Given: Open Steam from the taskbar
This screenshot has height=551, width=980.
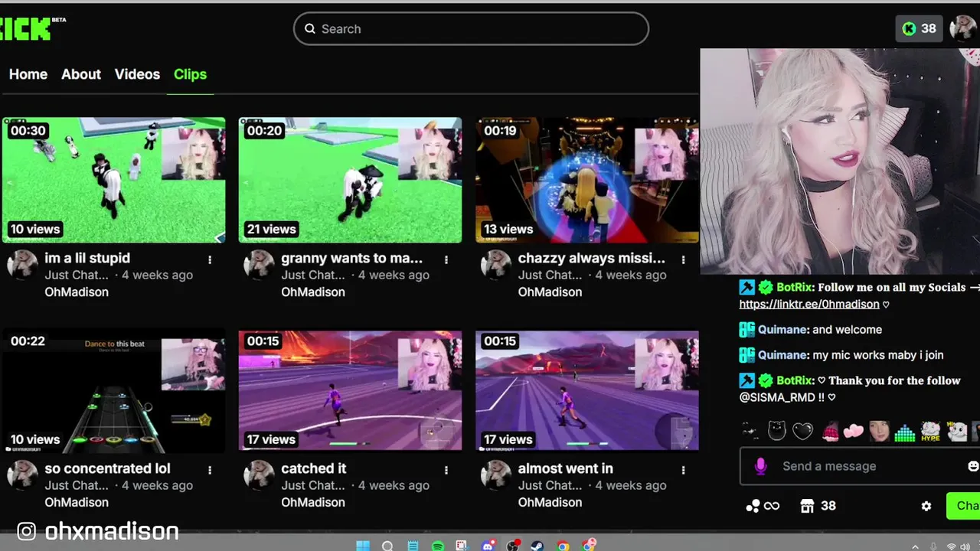Looking at the screenshot, I should (537, 546).
